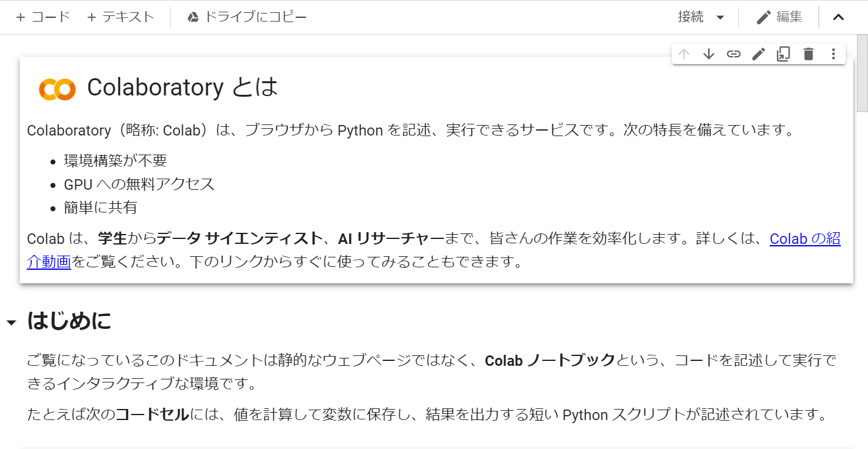This screenshot has height=449, width=868.
Task: Select the pencil icon to edit the cell
Action: click(x=758, y=54)
